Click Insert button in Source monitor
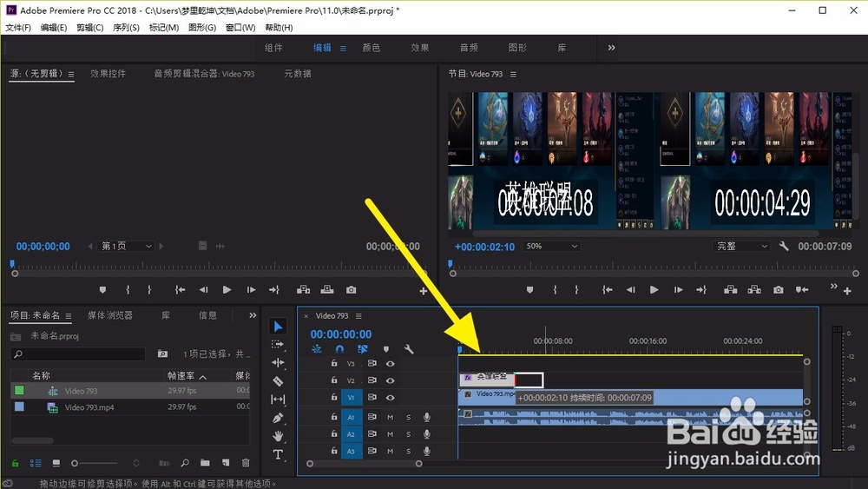Image resolution: width=868 pixels, height=489 pixels. click(303, 289)
